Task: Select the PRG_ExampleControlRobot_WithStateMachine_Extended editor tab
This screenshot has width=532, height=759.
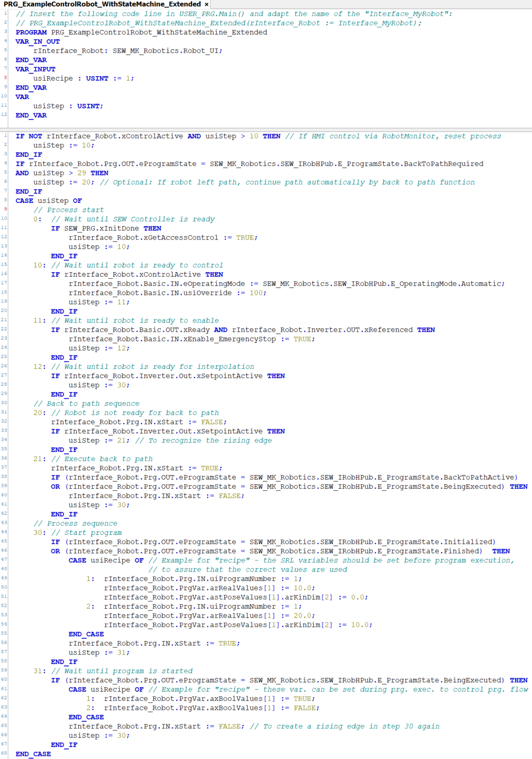Action: point(102,4)
